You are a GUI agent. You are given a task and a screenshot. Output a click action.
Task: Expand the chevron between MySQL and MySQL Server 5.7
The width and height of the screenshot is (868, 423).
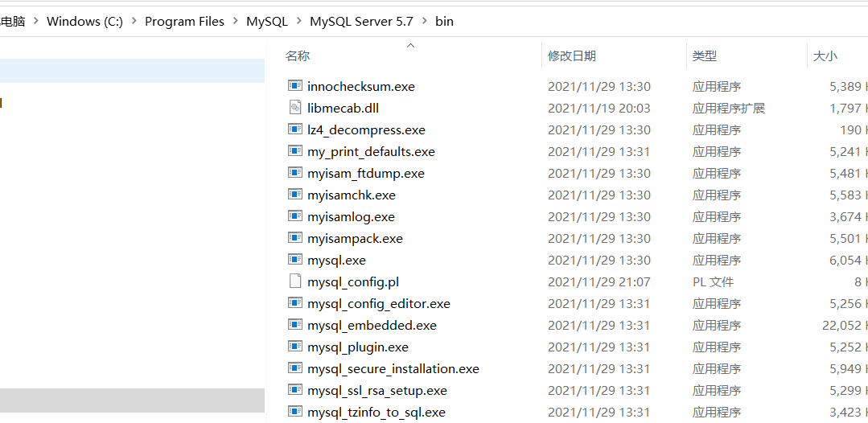pos(299,21)
